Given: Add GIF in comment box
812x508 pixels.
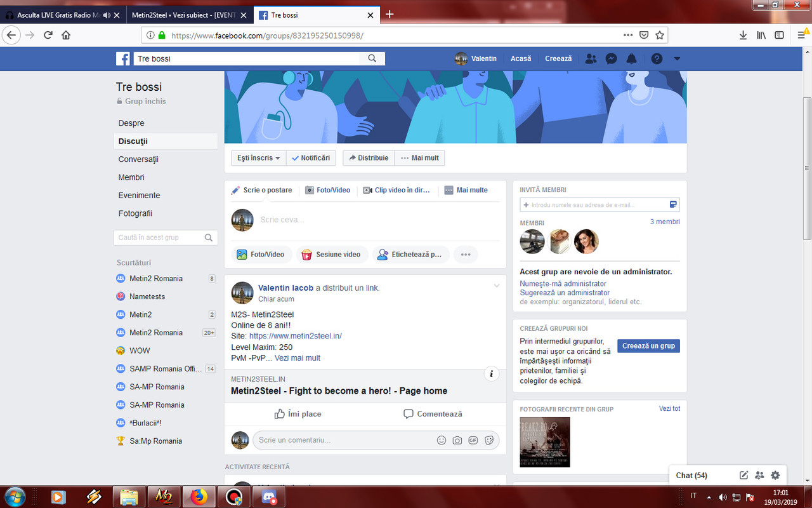Looking at the screenshot, I should (473, 440).
